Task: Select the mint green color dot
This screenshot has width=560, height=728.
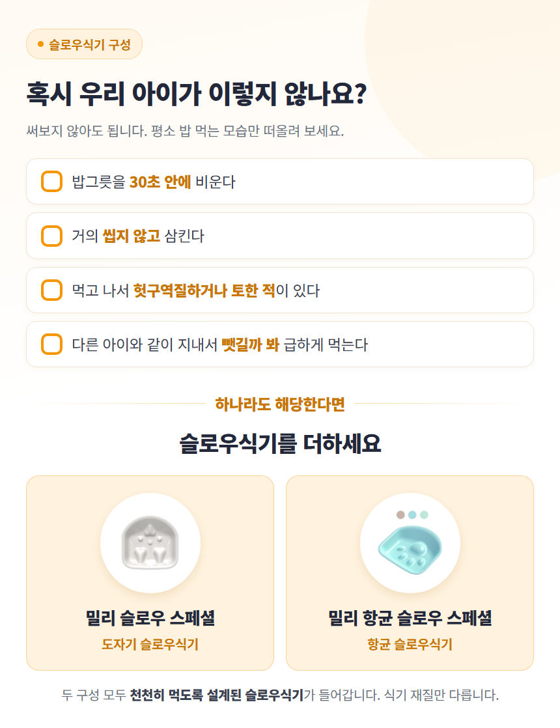Action: (423, 515)
